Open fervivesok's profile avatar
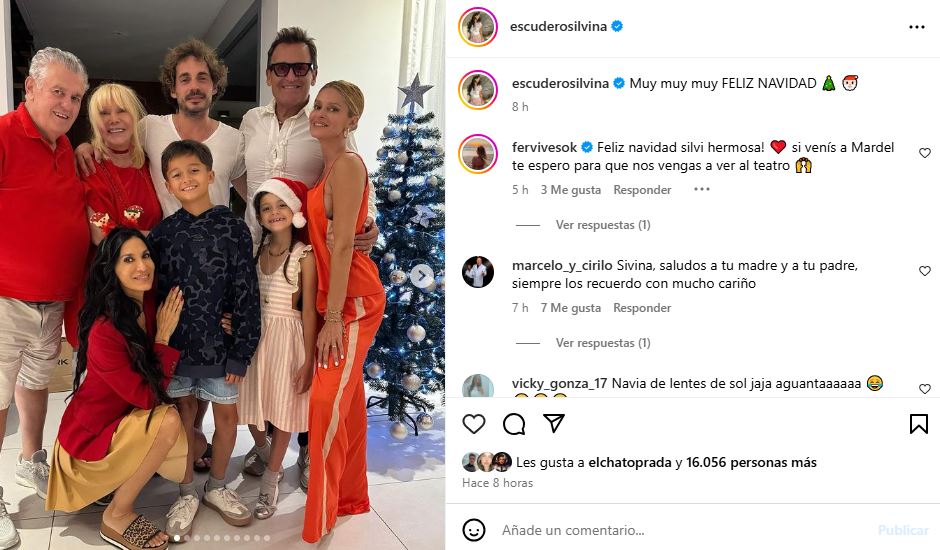Image resolution: width=940 pixels, height=550 pixels. pyautogui.click(x=478, y=154)
